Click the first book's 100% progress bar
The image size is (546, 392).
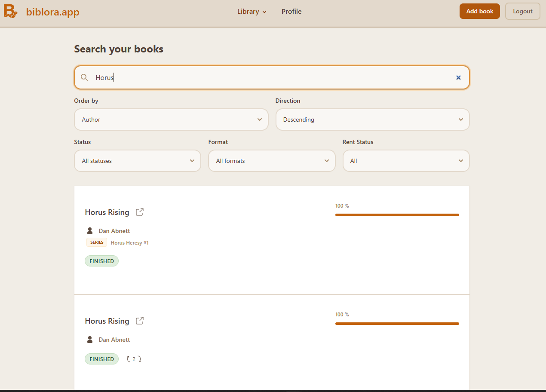pyautogui.click(x=397, y=215)
